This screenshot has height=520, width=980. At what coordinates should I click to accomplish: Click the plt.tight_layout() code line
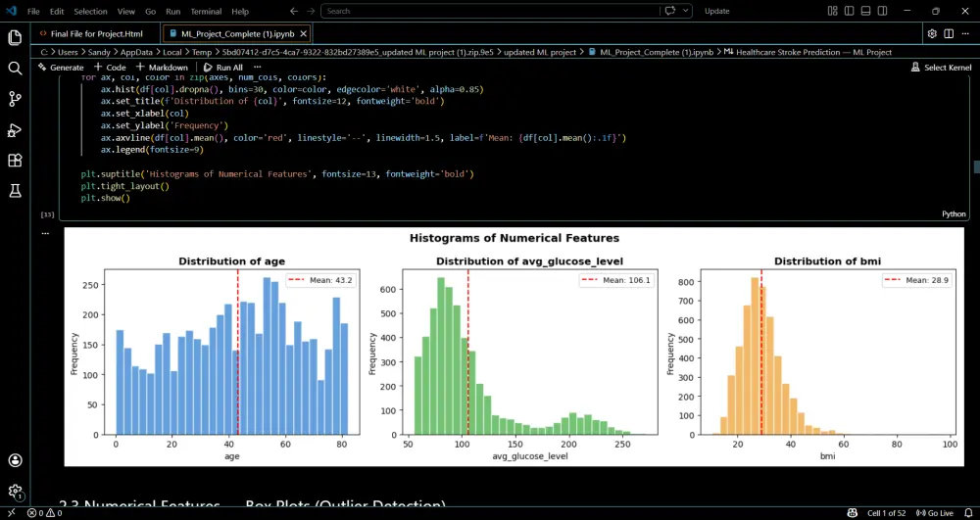[125, 186]
